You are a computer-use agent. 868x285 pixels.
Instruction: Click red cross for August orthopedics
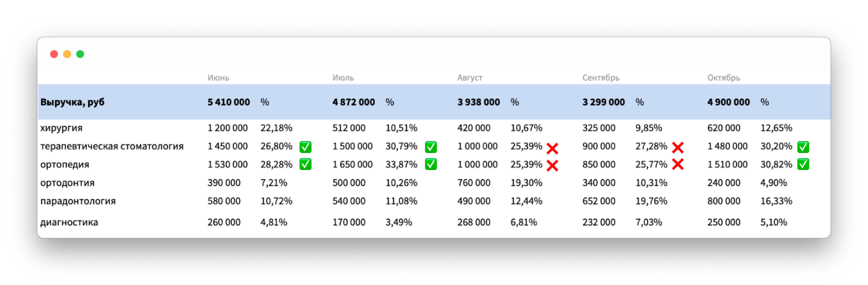(552, 166)
